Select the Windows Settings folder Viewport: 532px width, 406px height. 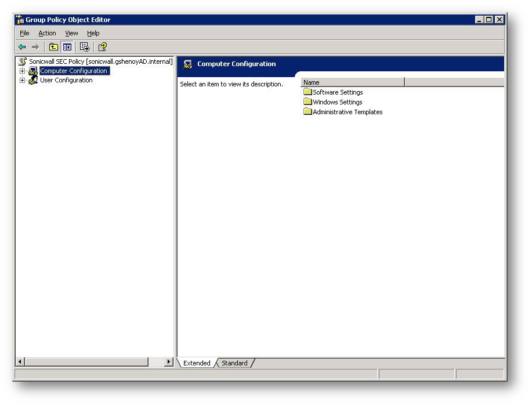(337, 102)
